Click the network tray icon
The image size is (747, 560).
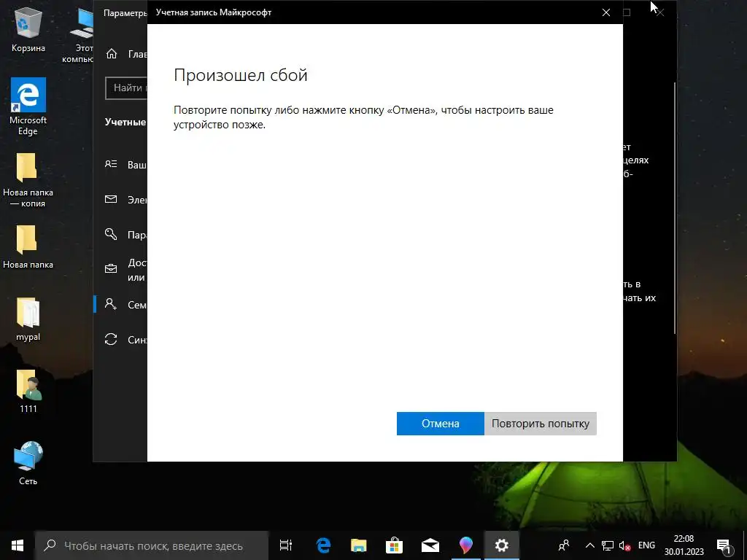608,545
